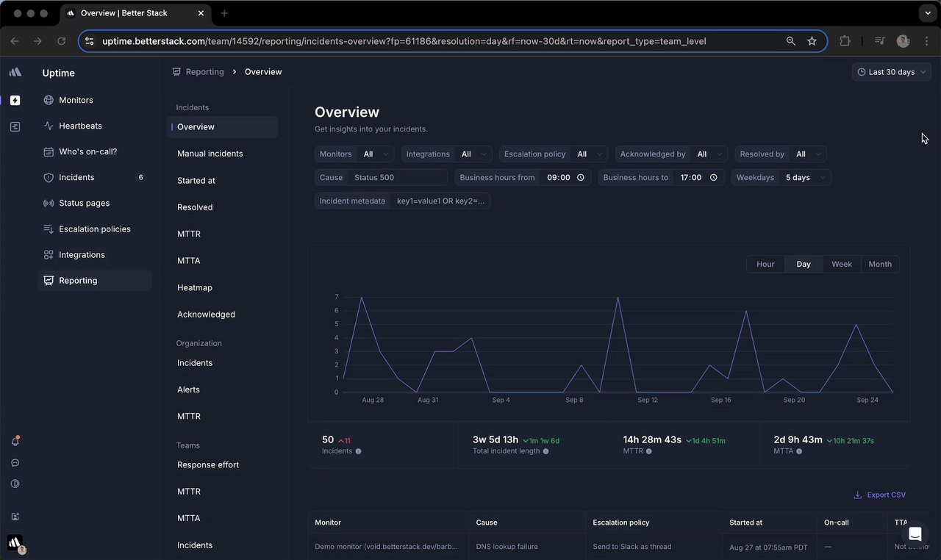Viewport: 941px width, 560px height.
Task: Open the browser tab search chevron
Action: tap(926, 13)
